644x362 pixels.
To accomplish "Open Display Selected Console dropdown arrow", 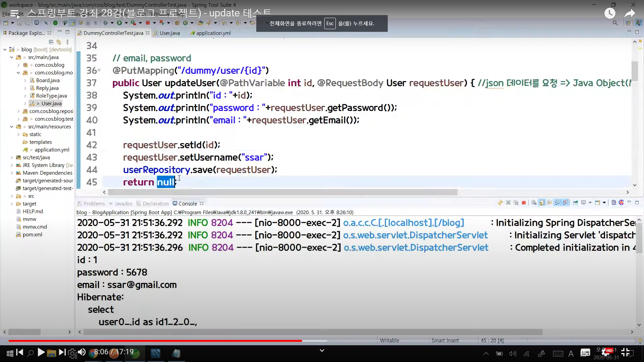I will point(590,202).
